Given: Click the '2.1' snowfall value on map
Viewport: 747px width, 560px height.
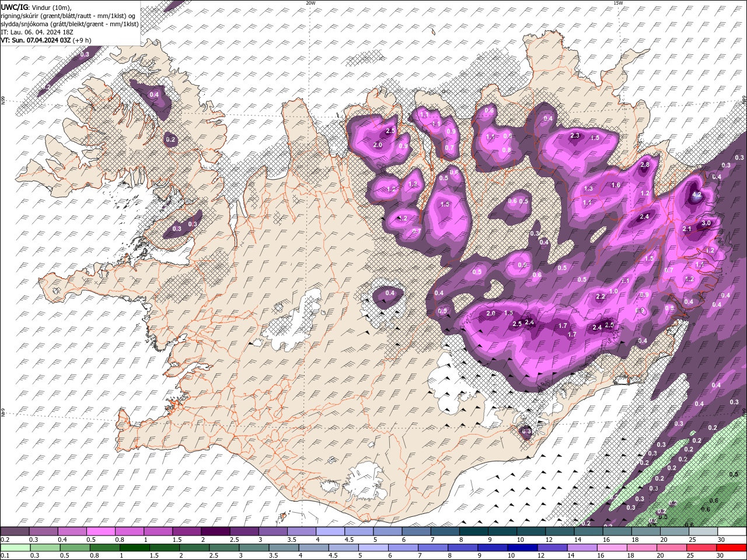Looking at the screenshot, I should coord(687,229).
